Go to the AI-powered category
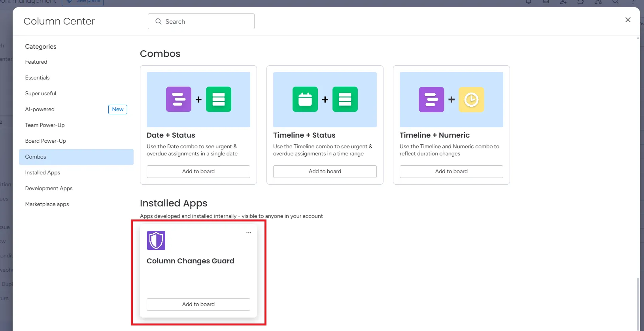 coord(40,110)
